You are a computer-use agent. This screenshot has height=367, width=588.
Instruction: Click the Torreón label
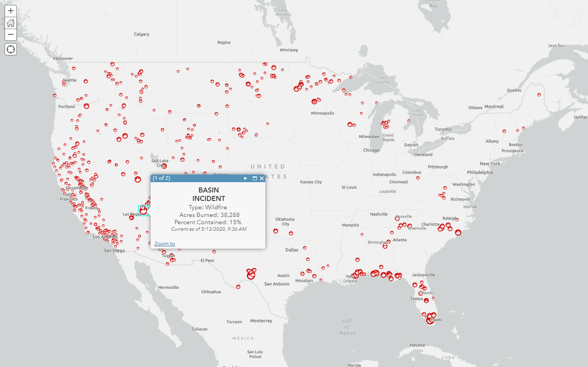point(234,322)
